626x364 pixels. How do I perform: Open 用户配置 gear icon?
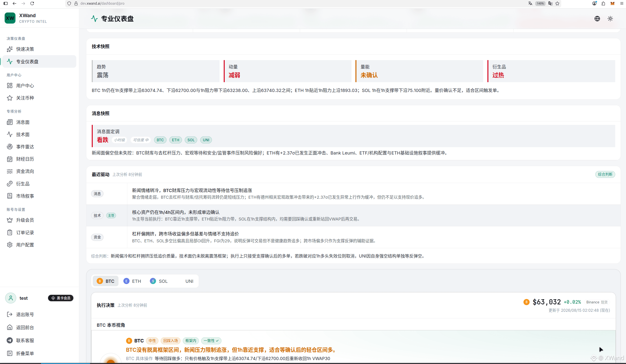tap(10, 245)
